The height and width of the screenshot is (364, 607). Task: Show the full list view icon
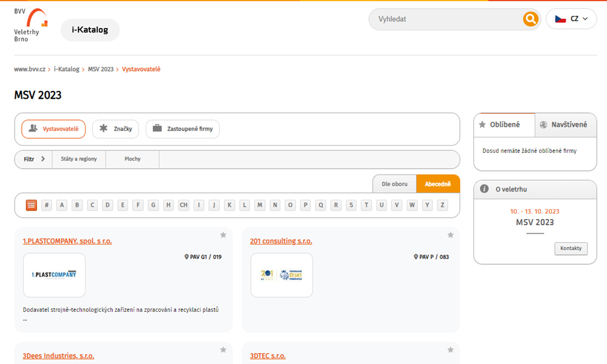32,205
